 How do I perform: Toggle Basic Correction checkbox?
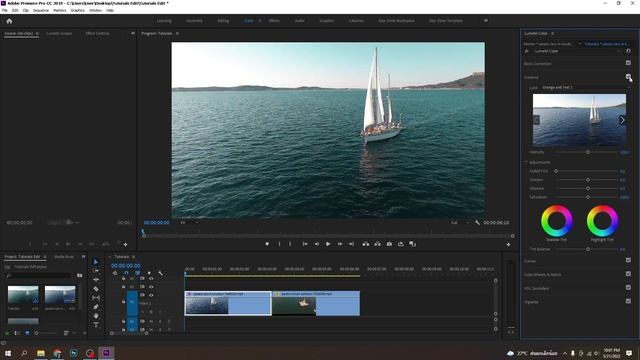coord(628,63)
